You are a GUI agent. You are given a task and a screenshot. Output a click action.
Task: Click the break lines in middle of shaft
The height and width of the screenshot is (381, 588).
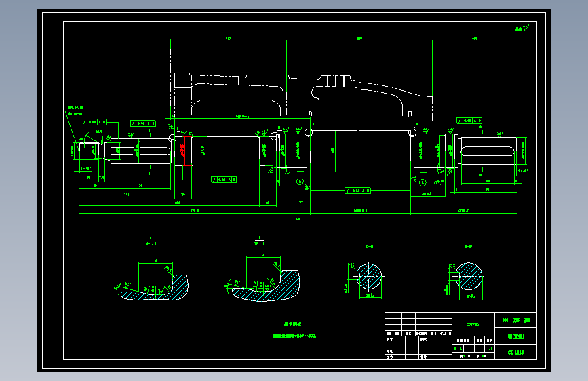coord(358,151)
